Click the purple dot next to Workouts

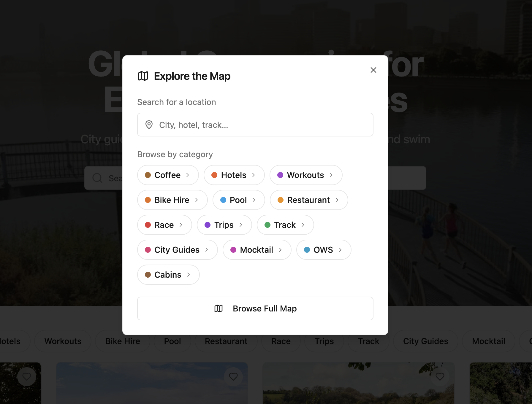click(280, 175)
